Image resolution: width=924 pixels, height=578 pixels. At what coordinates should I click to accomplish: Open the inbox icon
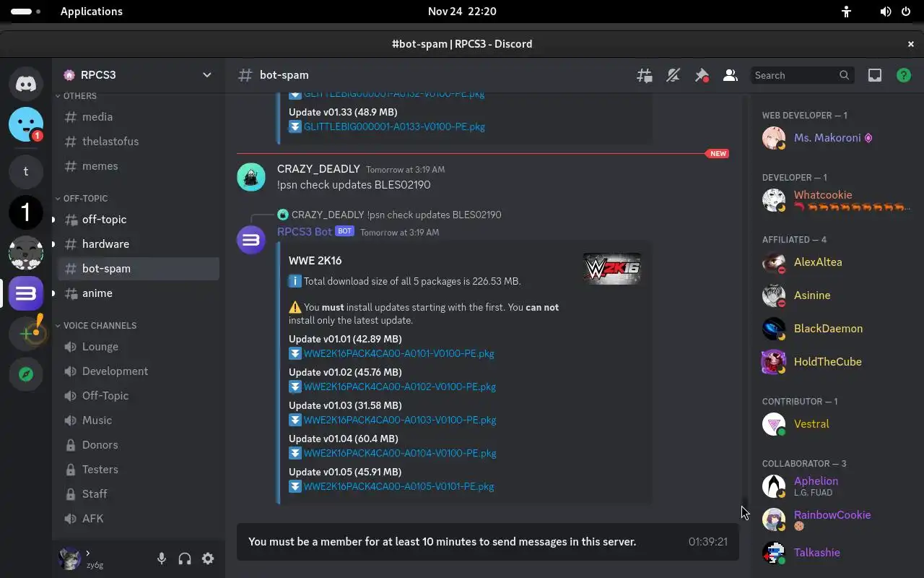click(x=875, y=75)
